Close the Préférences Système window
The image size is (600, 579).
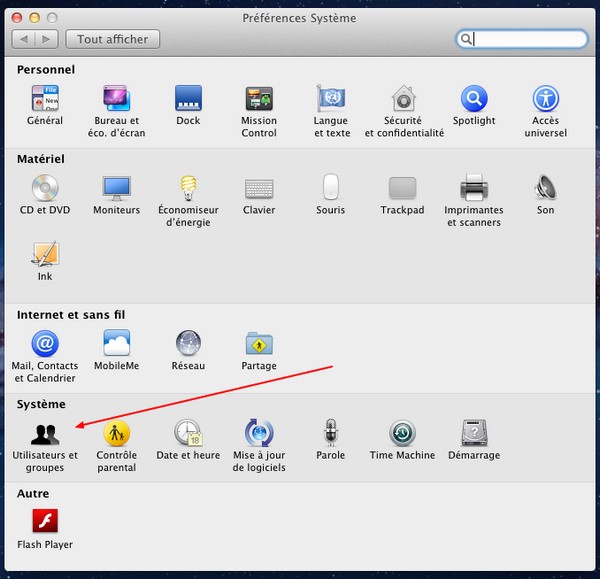(x=17, y=18)
